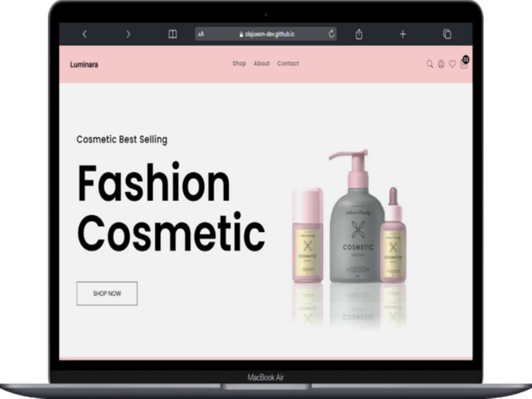Click the Fashion Cosmetic headline

coord(171,207)
